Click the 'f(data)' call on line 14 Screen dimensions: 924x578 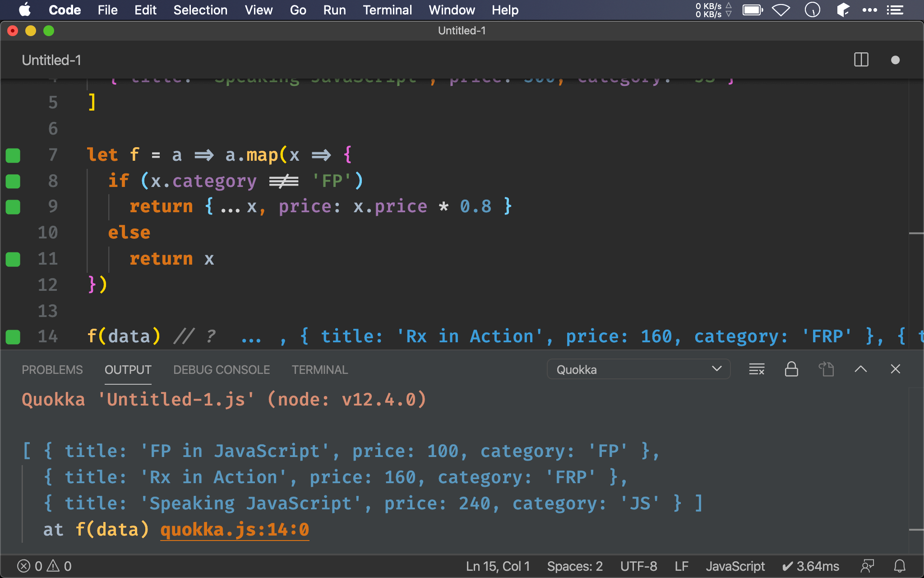(x=124, y=336)
